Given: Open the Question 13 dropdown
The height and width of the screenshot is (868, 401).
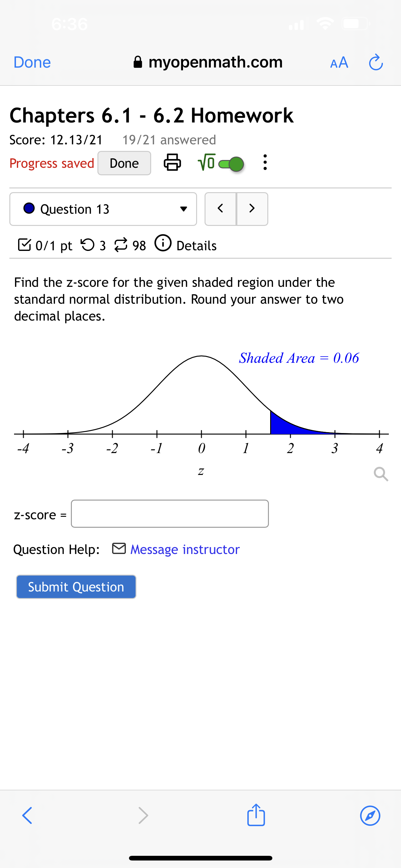Looking at the screenshot, I should [x=184, y=209].
